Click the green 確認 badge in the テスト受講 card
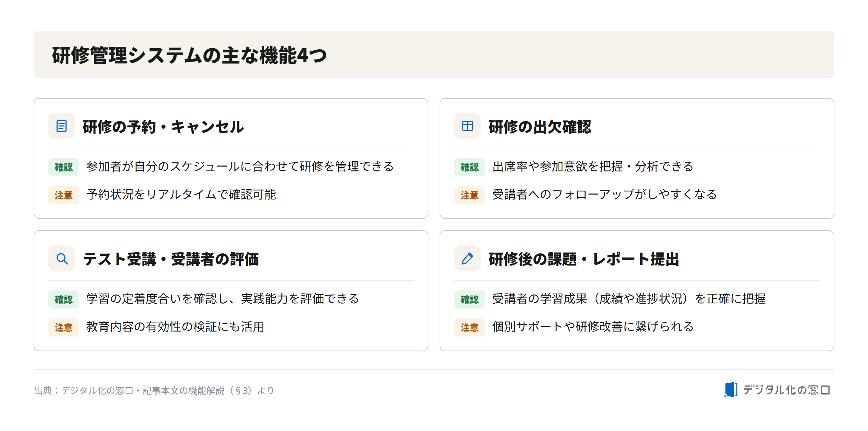 tap(64, 299)
